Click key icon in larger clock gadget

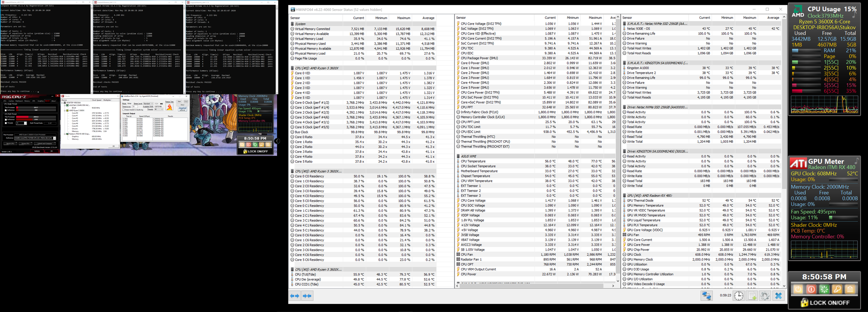[837, 289]
